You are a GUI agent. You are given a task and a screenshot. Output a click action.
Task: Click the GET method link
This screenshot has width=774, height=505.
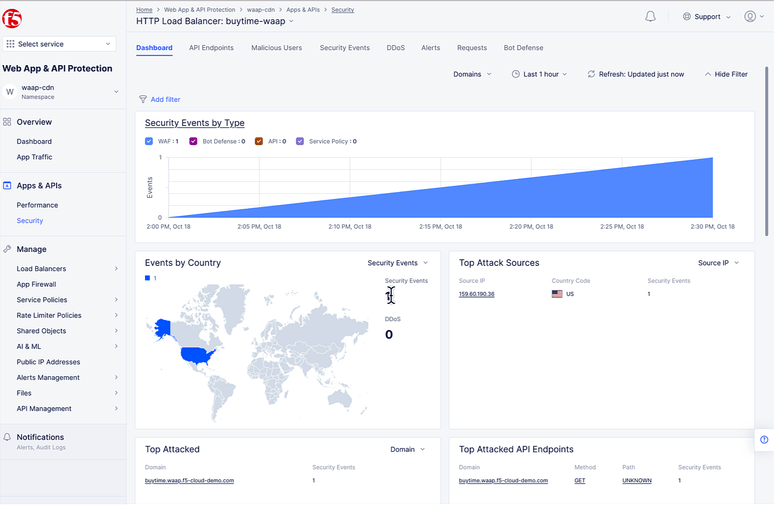580,481
